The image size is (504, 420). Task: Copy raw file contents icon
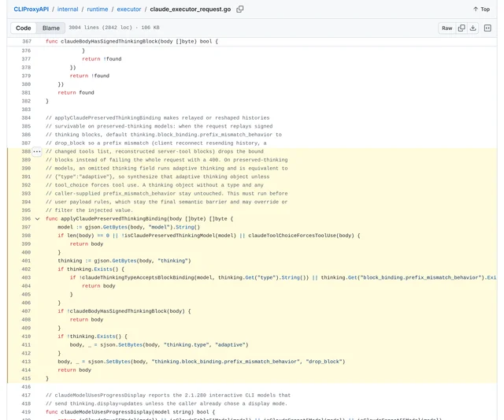(461, 28)
